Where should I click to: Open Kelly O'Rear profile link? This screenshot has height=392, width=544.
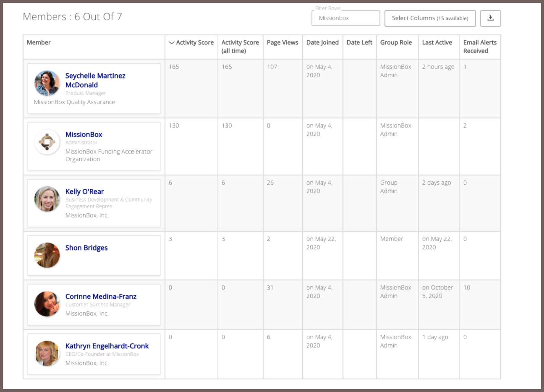[x=84, y=191]
